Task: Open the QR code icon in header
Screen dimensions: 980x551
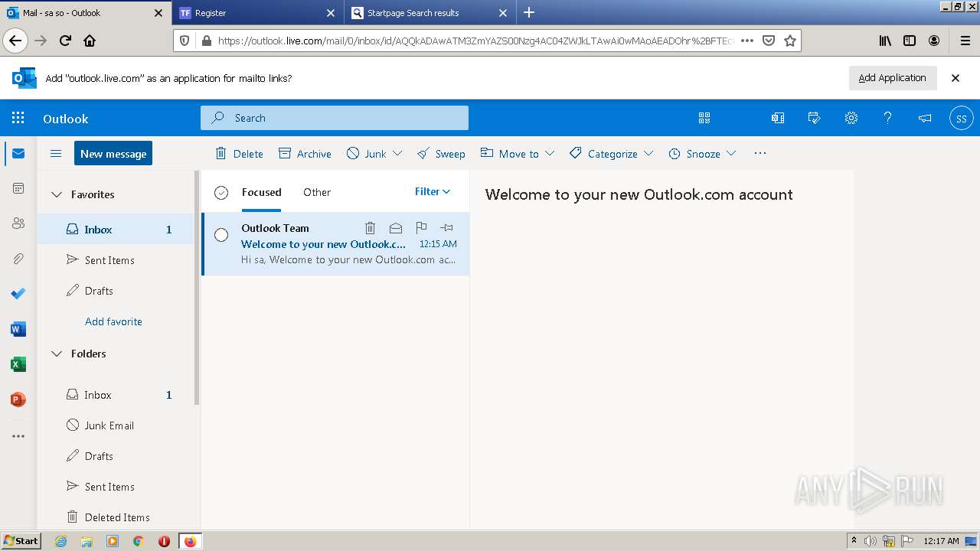Action: [704, 118]
